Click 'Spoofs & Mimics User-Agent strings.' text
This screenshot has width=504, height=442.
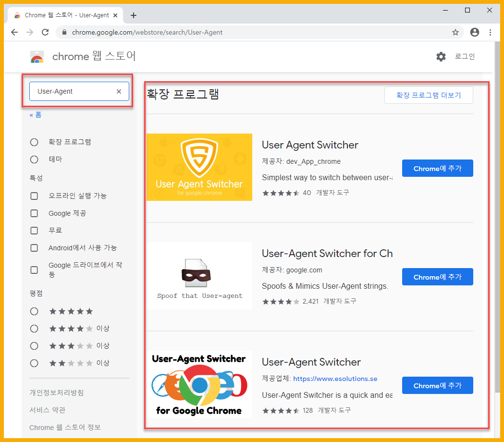tap(325, 286)
